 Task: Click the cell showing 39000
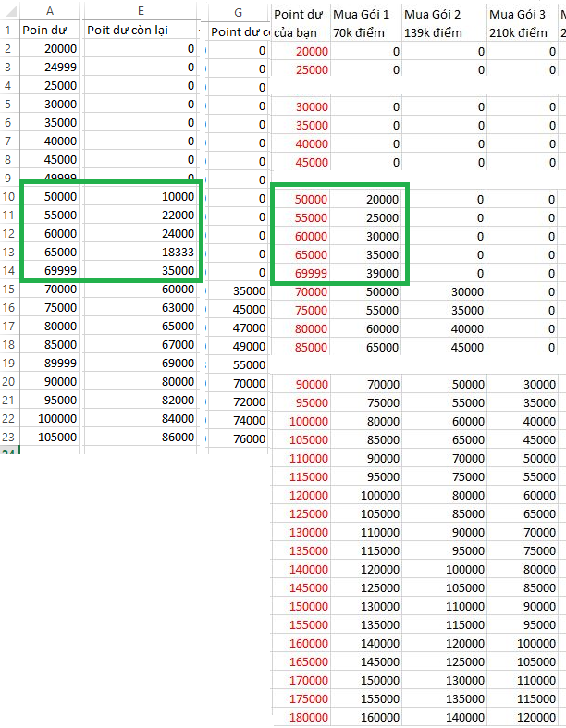366,273
